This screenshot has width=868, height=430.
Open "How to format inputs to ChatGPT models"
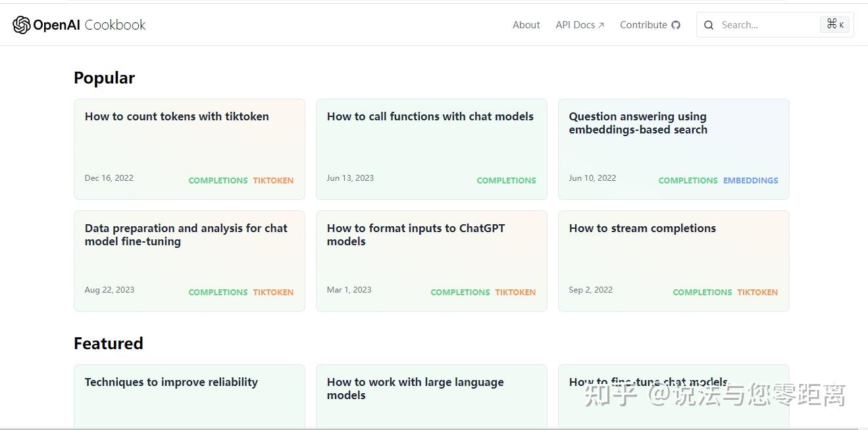tap(415, 235)
